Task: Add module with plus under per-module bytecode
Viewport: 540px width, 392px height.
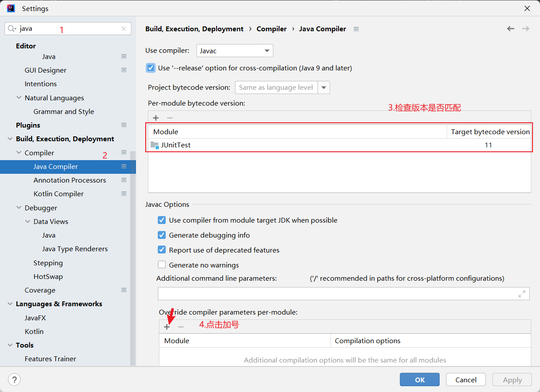Action: 156,118
